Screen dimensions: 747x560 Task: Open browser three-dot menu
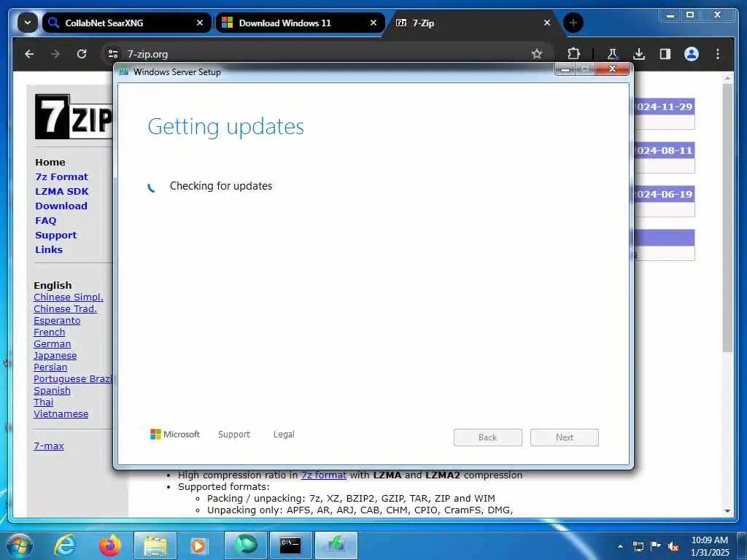coord(718,54)
